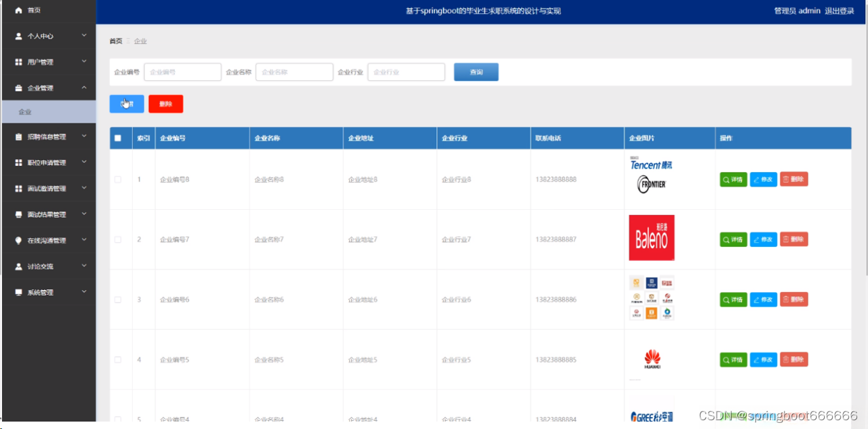Viewport: 868px width, 429px height.
Task: Open the Huawei logo image
Action: pos(652,359)
